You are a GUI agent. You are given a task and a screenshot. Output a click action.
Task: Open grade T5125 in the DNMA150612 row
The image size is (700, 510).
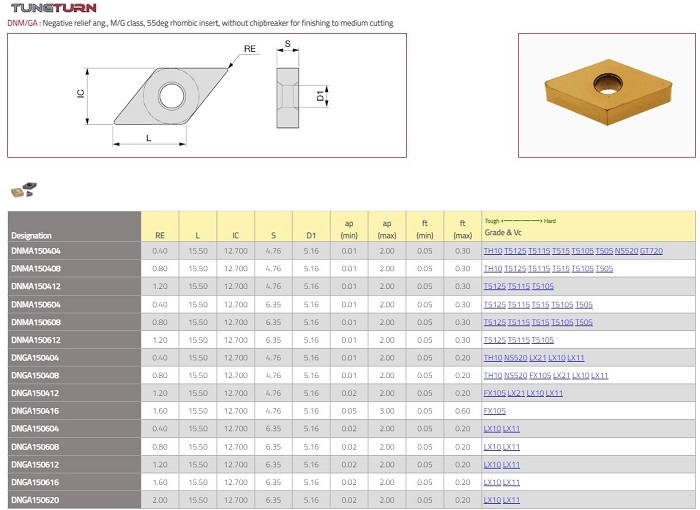click(495, 340)
